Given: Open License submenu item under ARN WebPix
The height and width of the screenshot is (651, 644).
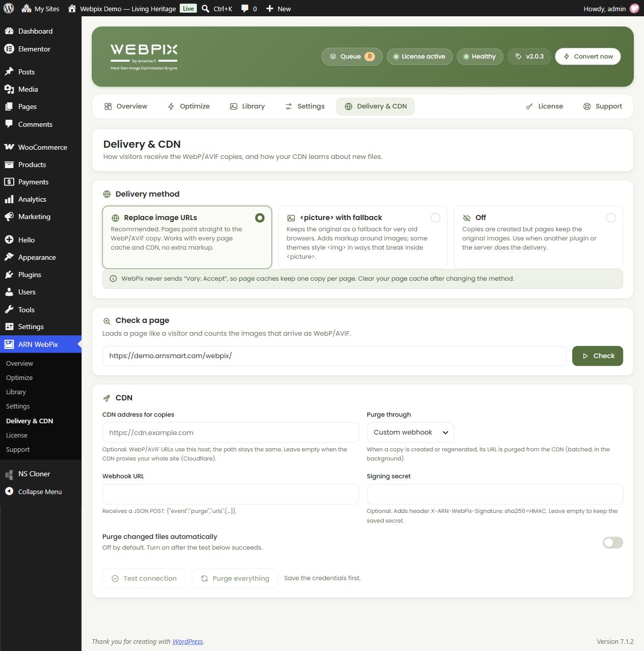Looking at the screenshot, I should [x=17, y=435].
